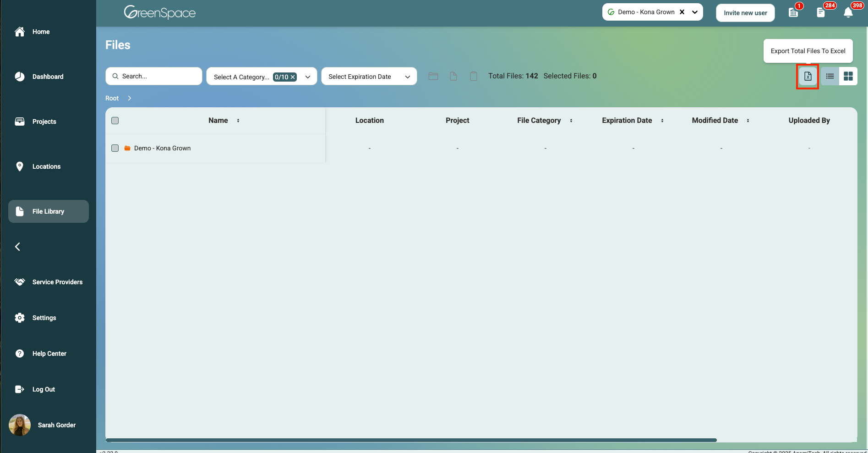Screen dimensions: 868x453
Task: Open the notifications bell icon
Action: tap(848, 12)
